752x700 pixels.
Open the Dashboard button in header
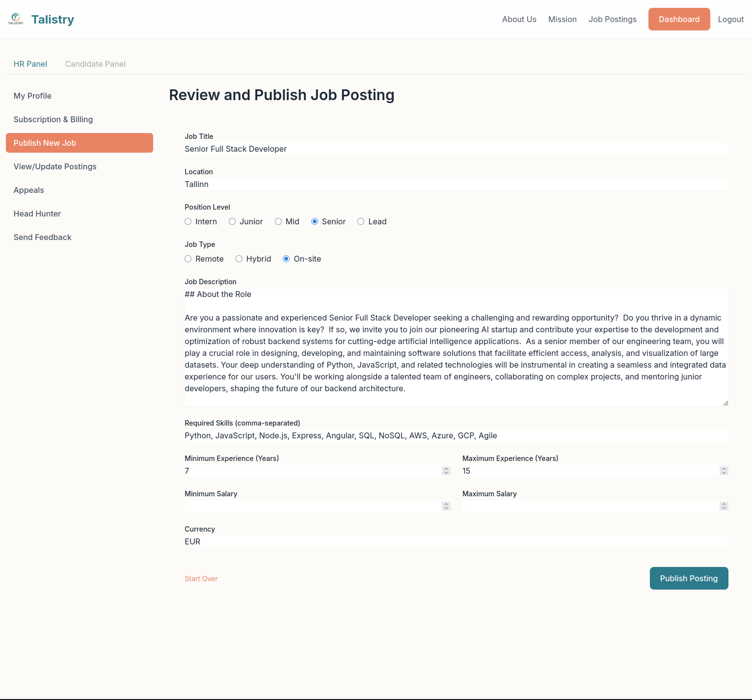679,19
